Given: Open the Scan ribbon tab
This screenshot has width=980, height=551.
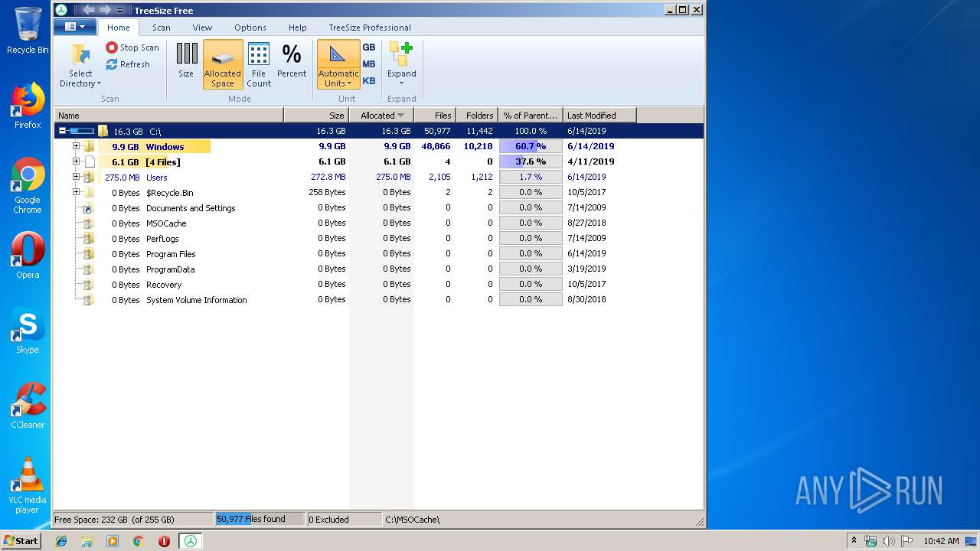Looking at the screenshot, I should (162, 28).
